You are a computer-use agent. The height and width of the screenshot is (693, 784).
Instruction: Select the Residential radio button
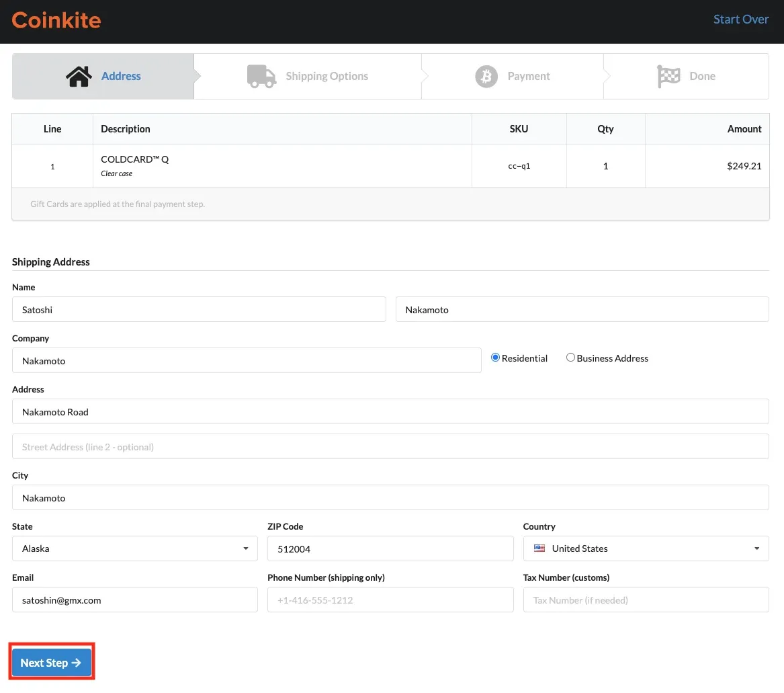coord(495,358)
